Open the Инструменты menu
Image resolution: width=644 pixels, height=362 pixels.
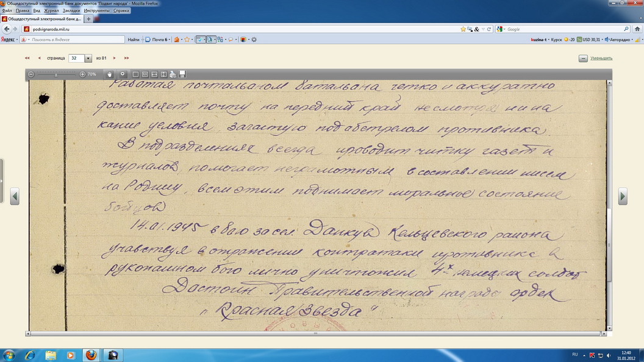96,10
